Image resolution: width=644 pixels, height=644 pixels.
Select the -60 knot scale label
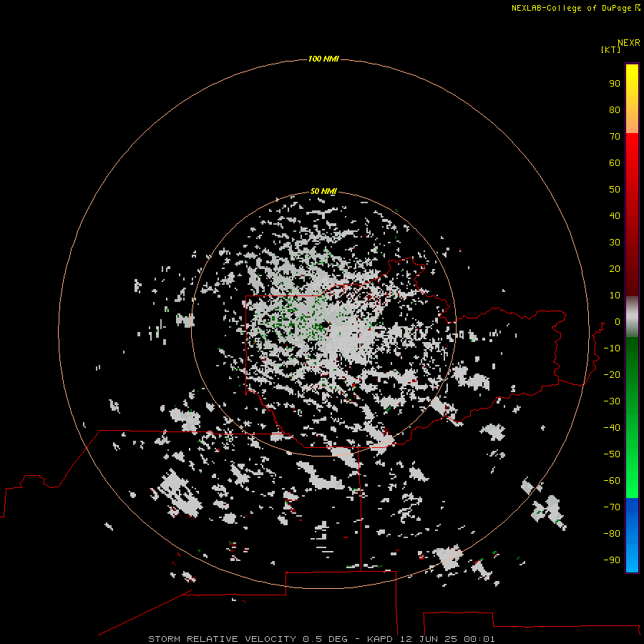612,481
